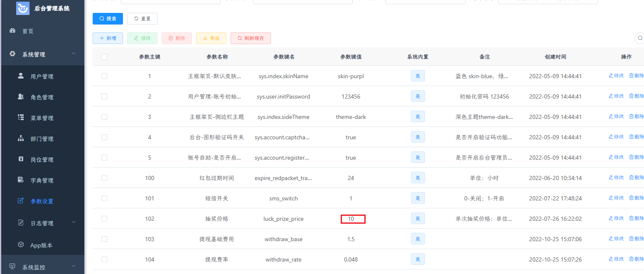The image size is (644, 274).
Task: Expand the 系统监控 menu
Action: 42,267
